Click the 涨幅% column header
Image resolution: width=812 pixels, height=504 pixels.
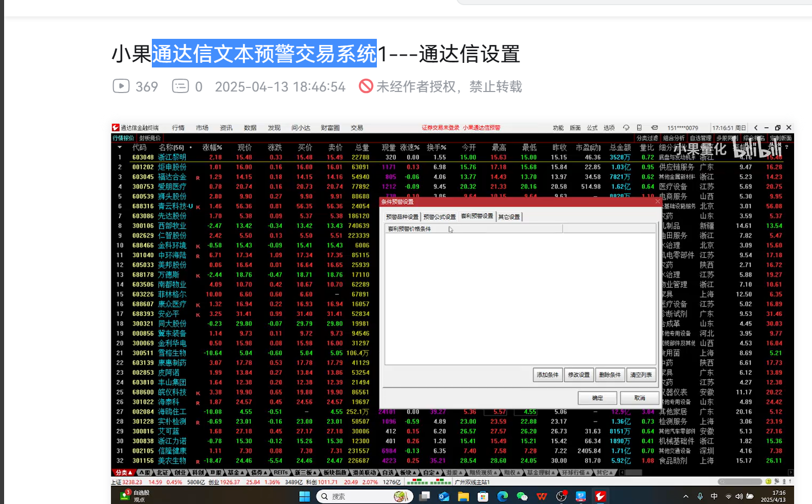pos(212,147)
